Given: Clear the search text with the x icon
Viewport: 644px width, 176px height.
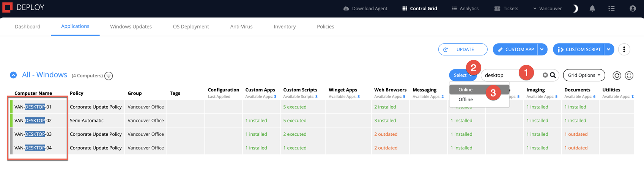Looking at the screenshot, I should [545, 75].
